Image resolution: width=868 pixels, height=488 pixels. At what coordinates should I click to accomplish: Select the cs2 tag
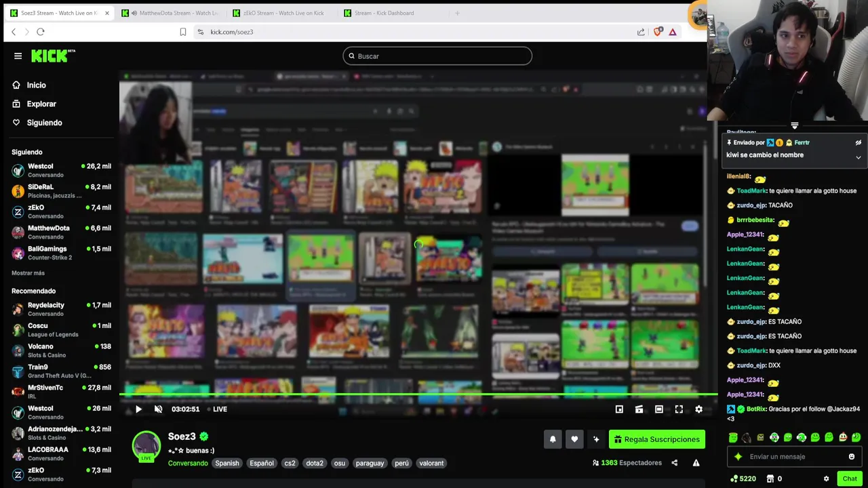tap(290, 464)
